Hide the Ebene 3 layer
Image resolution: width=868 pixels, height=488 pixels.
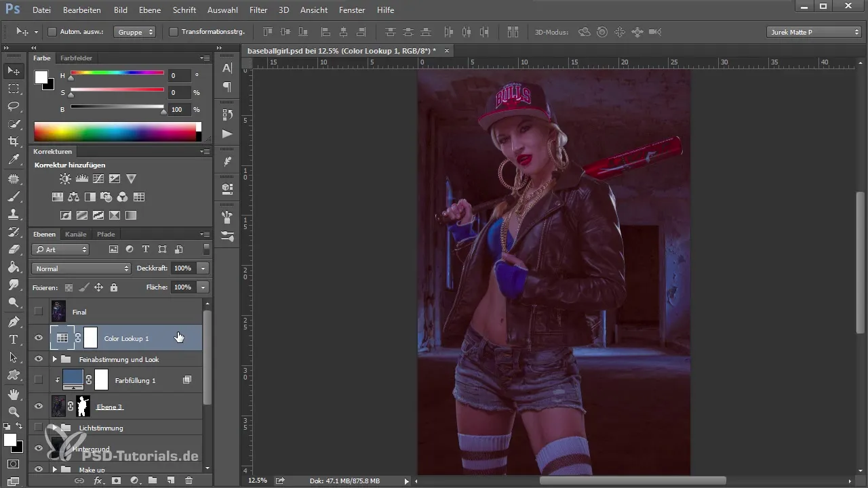coord(39,406)
